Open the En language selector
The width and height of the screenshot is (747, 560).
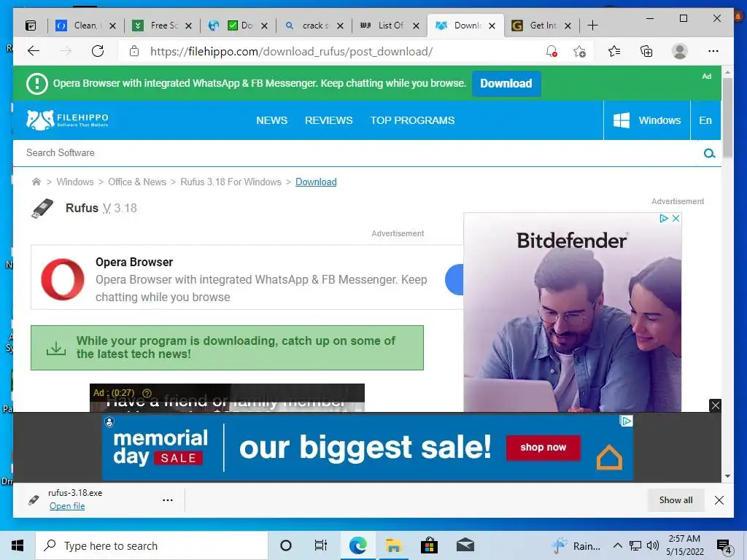tap(705, 120)
